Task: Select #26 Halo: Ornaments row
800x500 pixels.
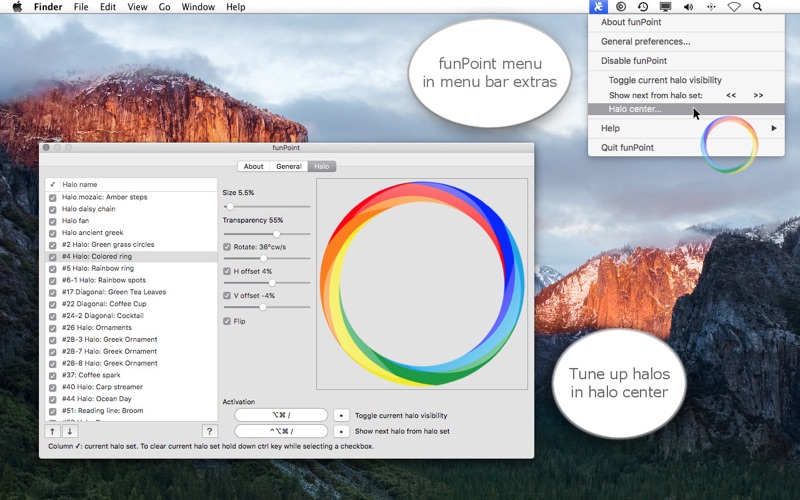Action: [x=131, y=328]
